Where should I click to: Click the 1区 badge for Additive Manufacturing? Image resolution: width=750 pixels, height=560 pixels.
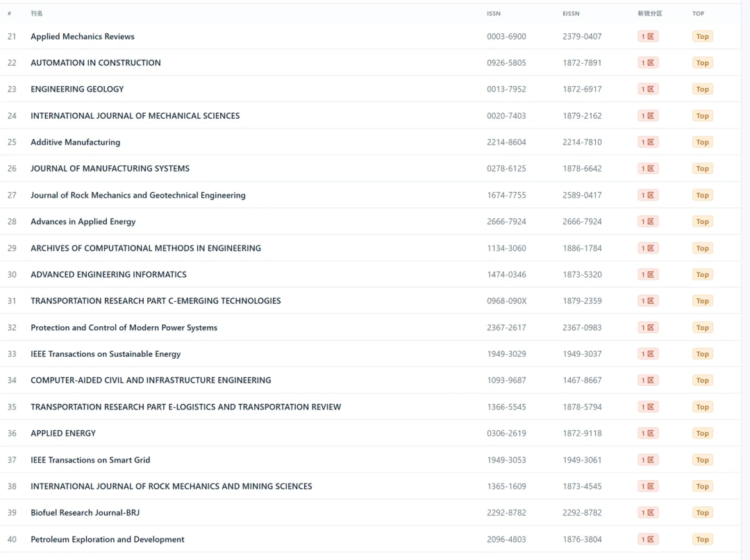[648, 142]
